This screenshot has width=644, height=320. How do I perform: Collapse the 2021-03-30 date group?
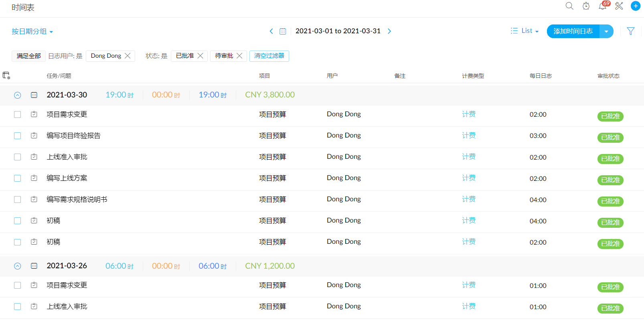[17, 95]
